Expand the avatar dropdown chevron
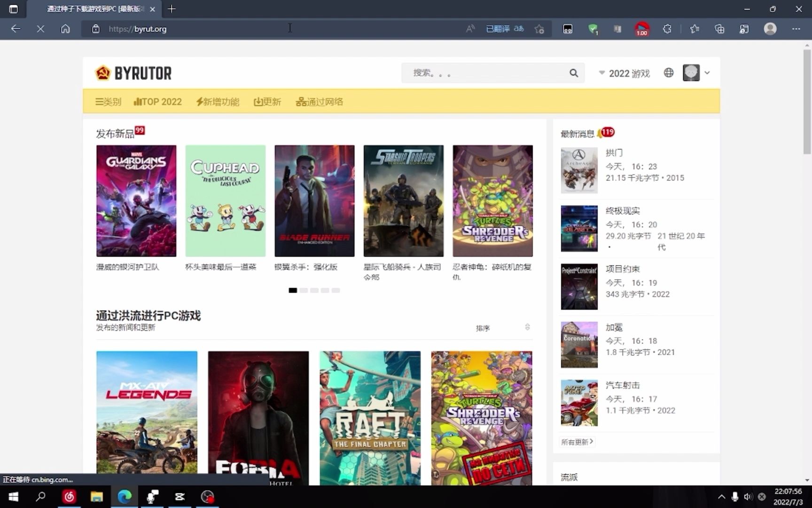Screen dimensions: 812x508 point(707,73)
